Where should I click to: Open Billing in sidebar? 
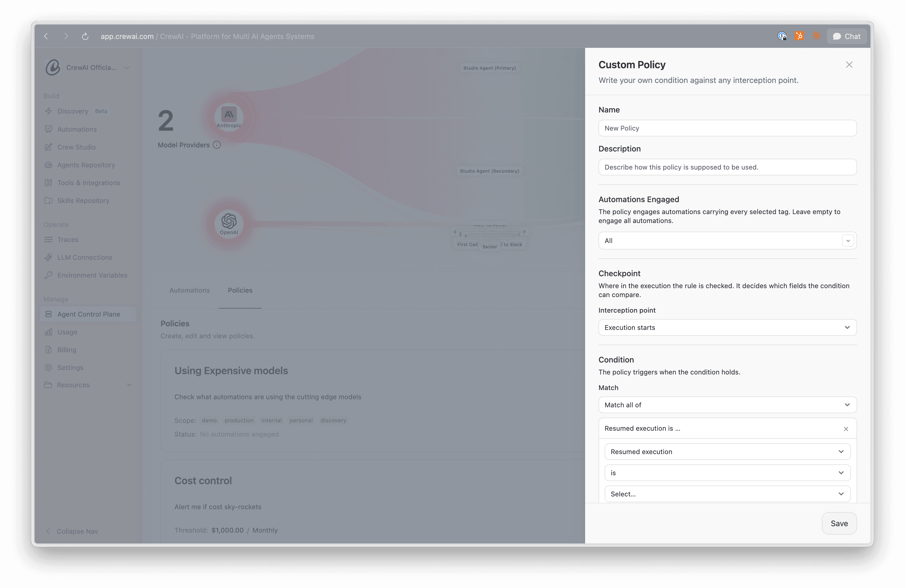coord(88,350)
